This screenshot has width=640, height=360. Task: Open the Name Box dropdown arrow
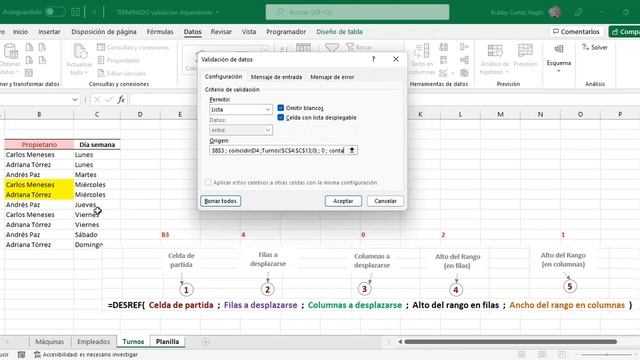(x=75, y=99)
